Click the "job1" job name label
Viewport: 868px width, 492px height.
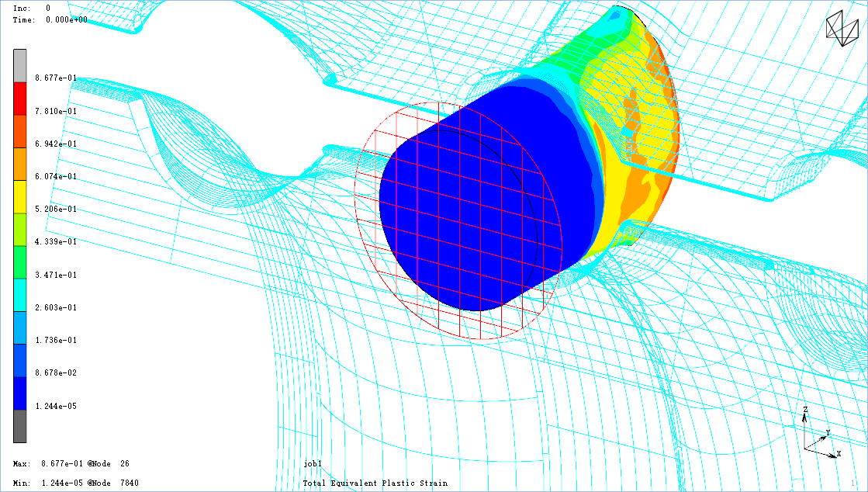(313, 464)
